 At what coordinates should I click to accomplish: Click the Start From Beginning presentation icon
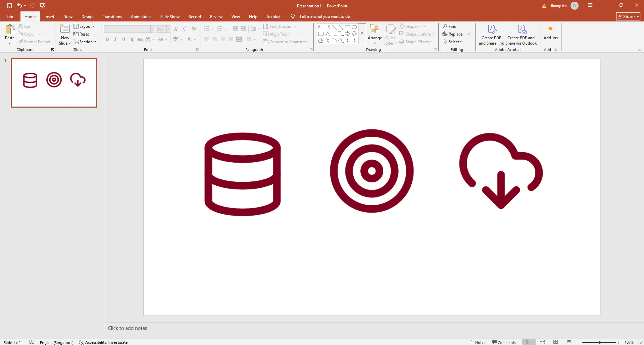pos(42,6)
